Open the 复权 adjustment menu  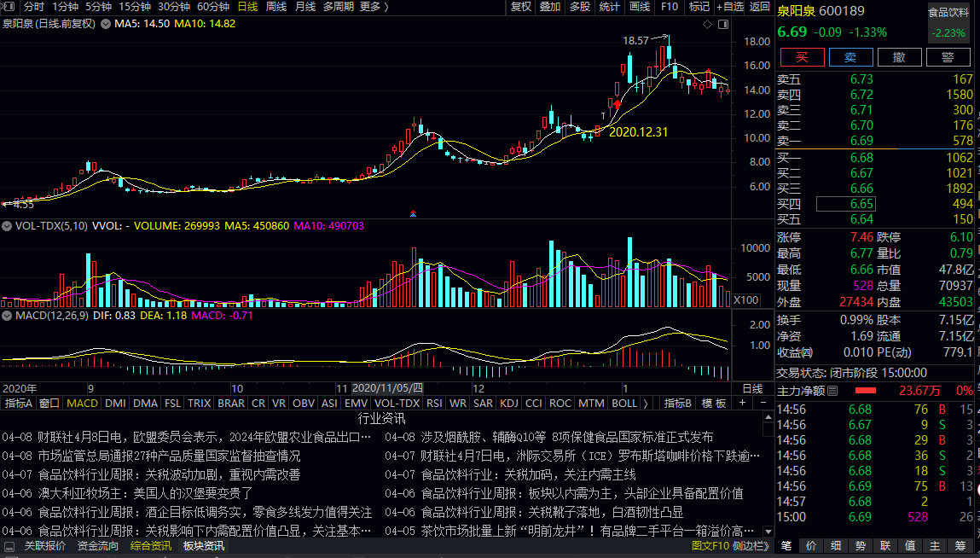coord(520,7)
